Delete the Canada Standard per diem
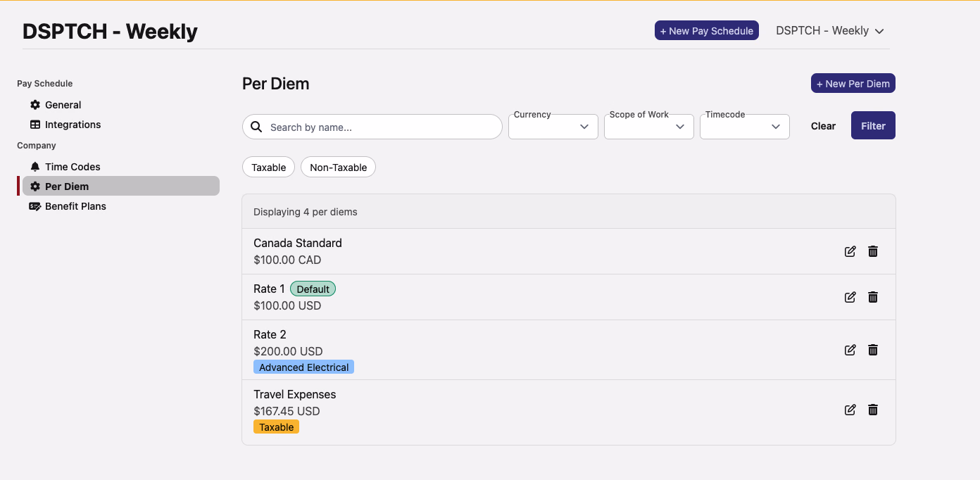 pyautogui.click(x=873, y=251)
